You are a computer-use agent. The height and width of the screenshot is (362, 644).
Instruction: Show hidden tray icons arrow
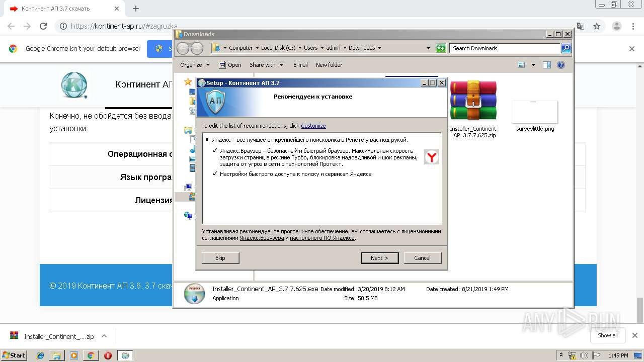(x=560, y=355)
